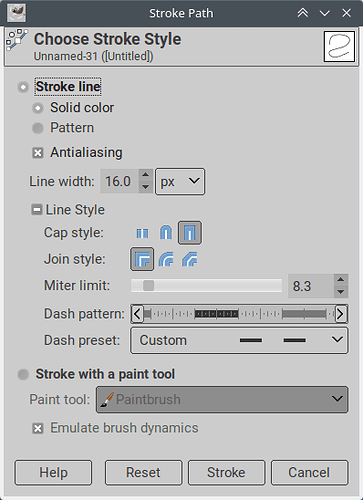Image resolution: width=363 pixels, height=500 pixels.
Task: Increase the miter limit value
Action: point(341,280)
